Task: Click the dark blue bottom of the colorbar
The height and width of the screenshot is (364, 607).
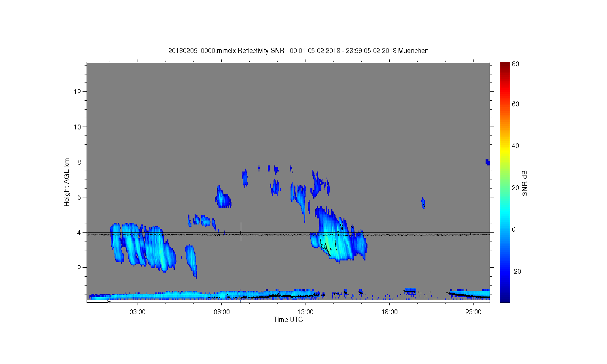Action: coord(505,298)
